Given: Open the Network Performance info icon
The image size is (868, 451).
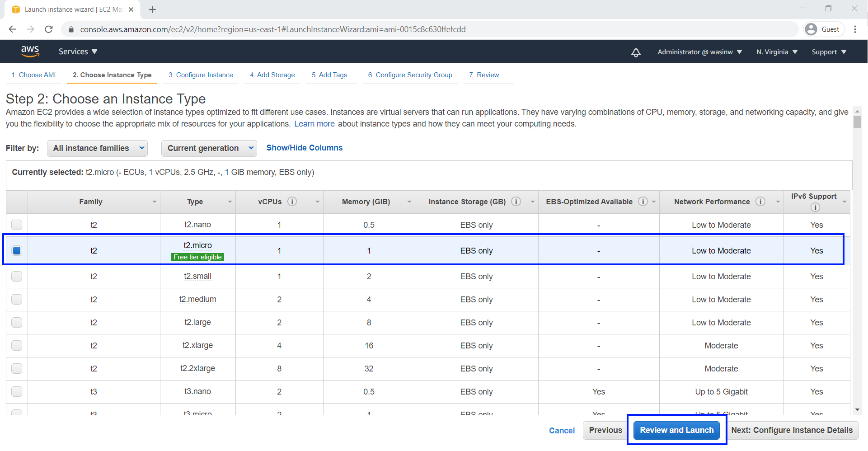Looking at the screenshot, I should (x=760, y=202).
